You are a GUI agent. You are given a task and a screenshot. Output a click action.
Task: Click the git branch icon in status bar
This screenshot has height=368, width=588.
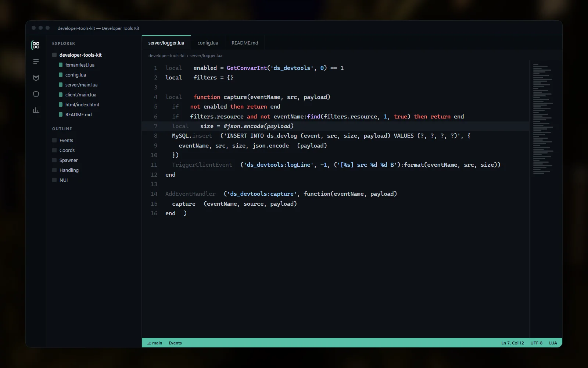[149, 343]
